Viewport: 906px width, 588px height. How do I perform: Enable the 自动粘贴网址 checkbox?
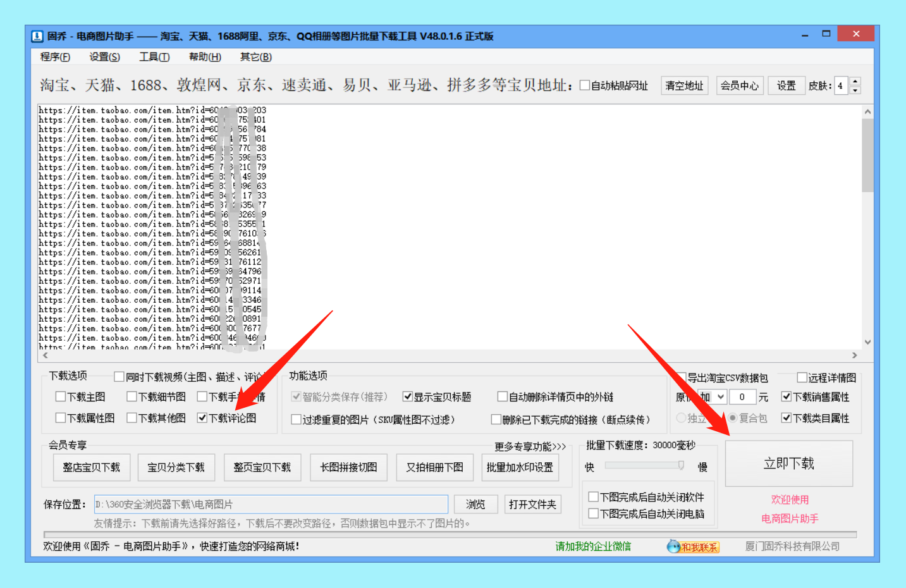[585, 85]
